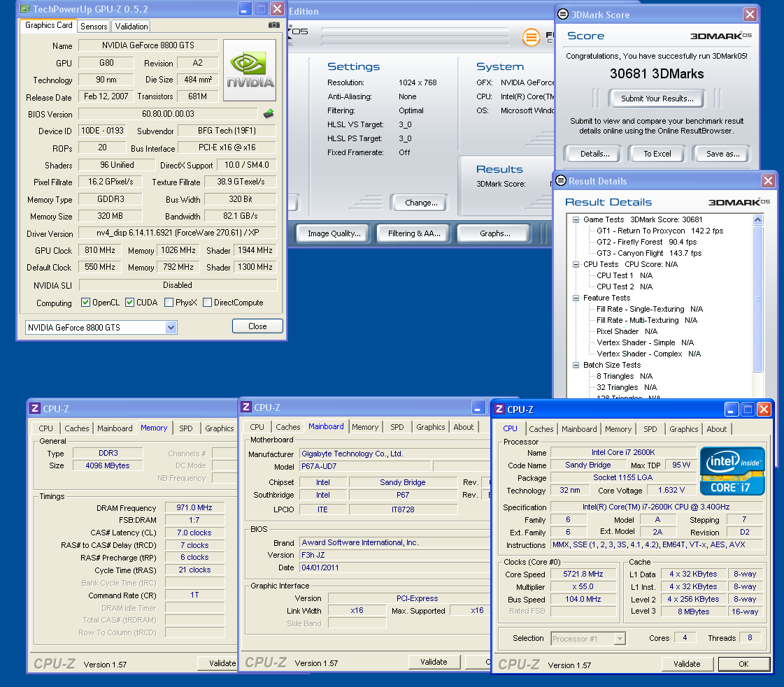Click the Filtering & AA... button

tap(414, 233)
